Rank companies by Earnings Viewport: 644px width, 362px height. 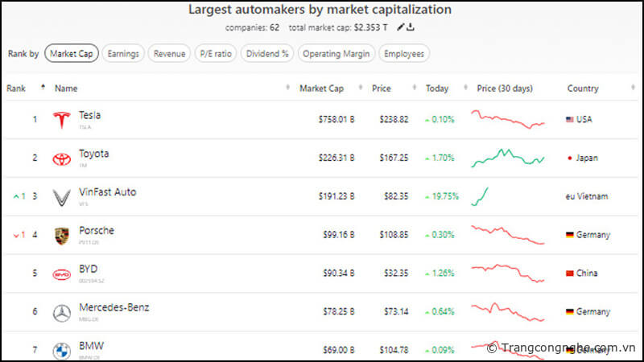pyautogui.click(x=123, y=54)
